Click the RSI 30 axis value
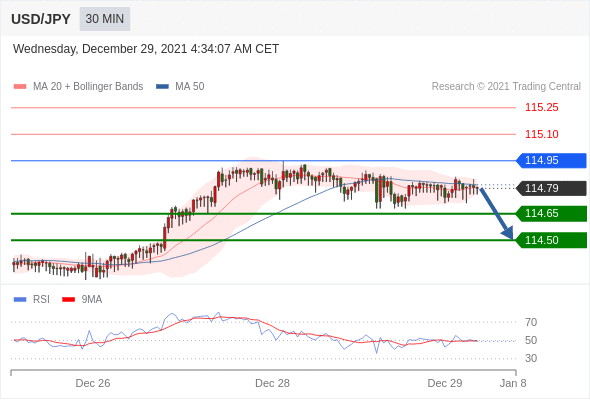590x400 pixels. pyautogui.click(x=531, y=358)
